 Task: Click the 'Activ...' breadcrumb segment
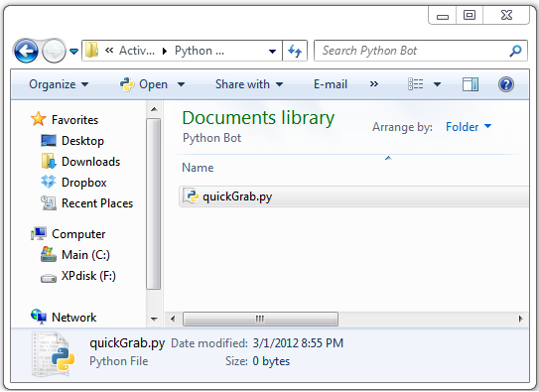[x=137, y=51]
